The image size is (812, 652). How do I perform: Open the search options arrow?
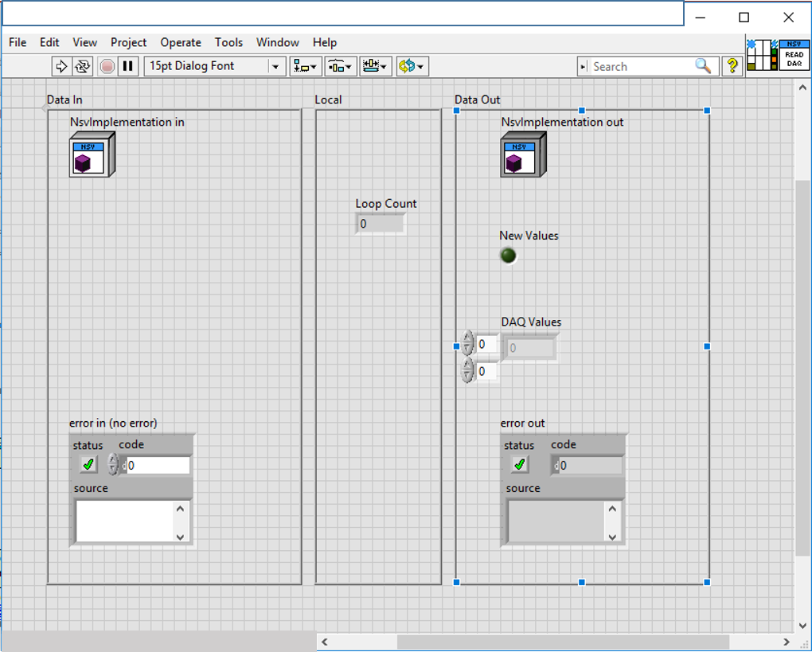584,67
